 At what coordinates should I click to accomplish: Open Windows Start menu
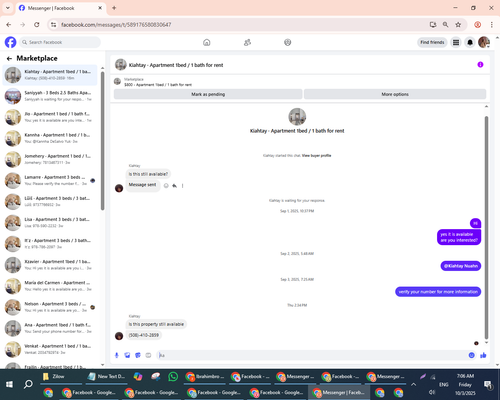point(9,384)
